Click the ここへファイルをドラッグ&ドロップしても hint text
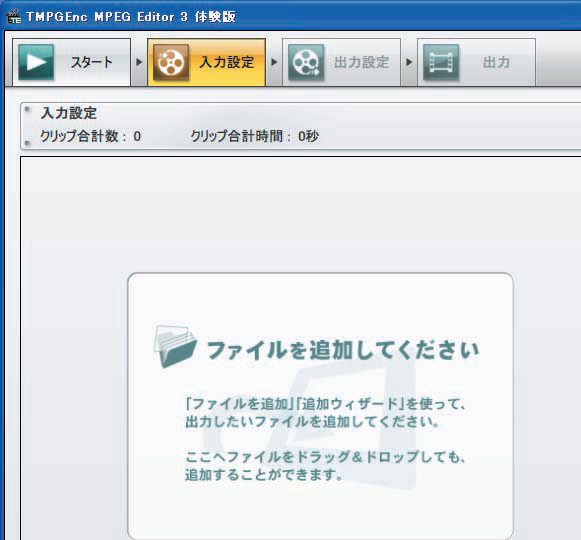Viewport: 581px width, 540px height. (x=325, y=457)
